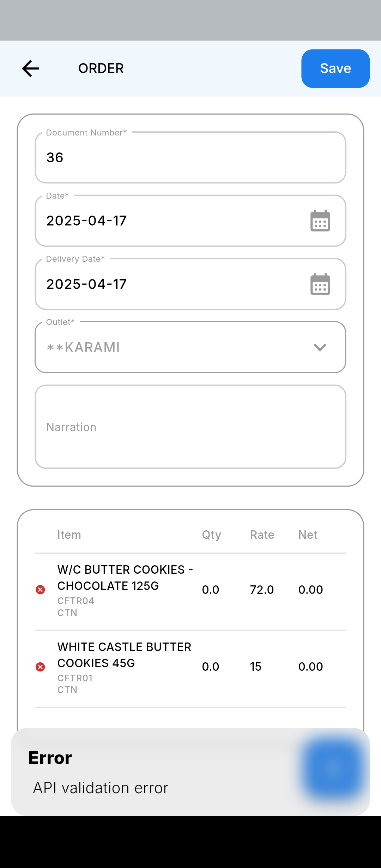The height and width of the screenshot is (868, 381).
Task: Tap the back arrow icon
Action: [x=31, y=68]
